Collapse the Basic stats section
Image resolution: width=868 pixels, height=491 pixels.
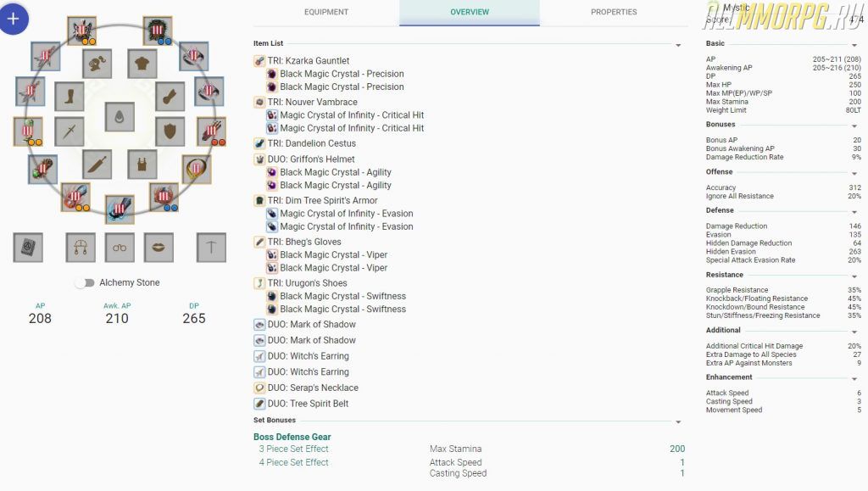(854, 44)
